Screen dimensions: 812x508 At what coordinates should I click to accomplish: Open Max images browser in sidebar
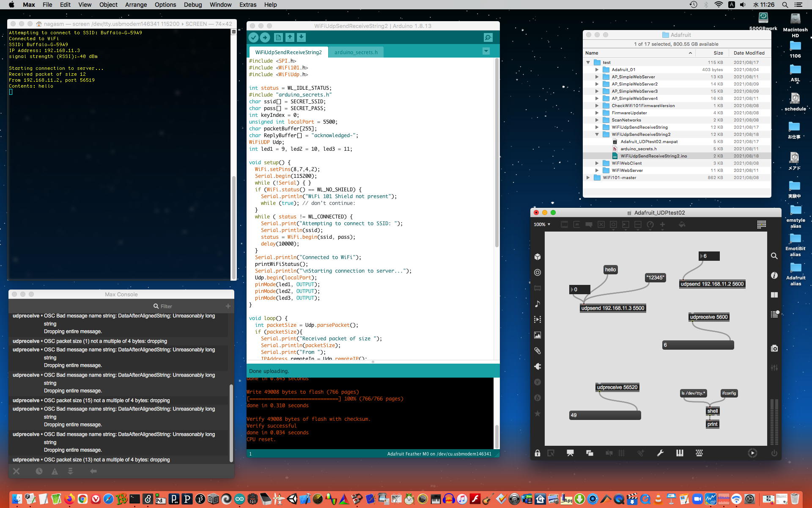pyautogui.click(x=538, y=335)
